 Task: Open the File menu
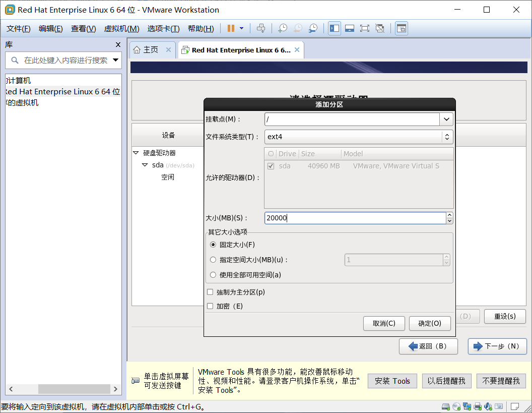(x=18, y=29)
